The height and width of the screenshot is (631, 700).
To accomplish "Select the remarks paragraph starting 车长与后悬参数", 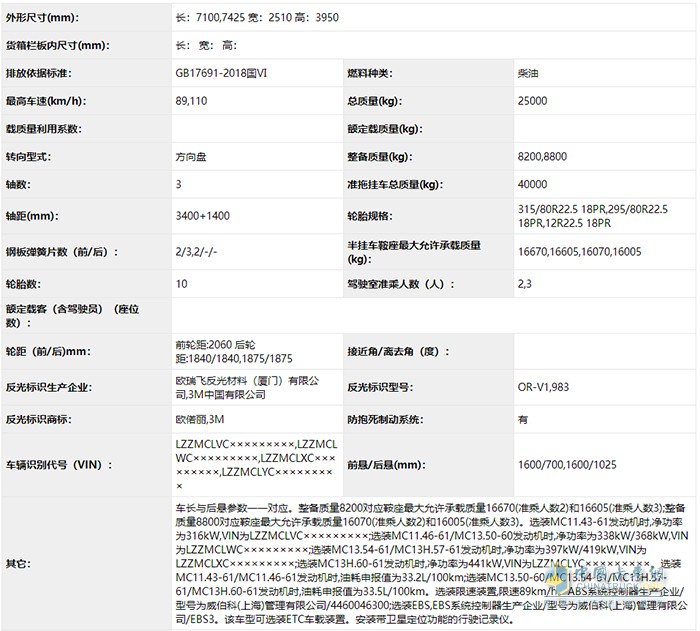I will tap(432, 564).
